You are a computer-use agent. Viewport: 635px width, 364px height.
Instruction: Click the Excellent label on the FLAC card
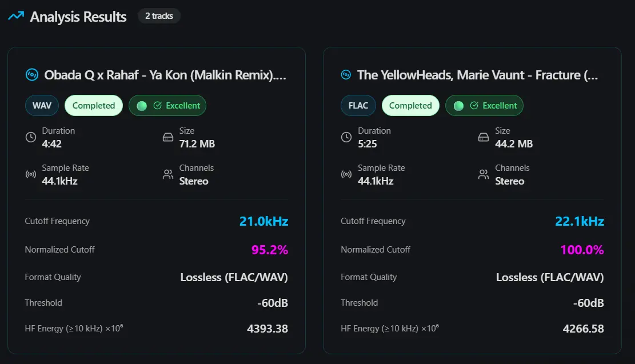click(x=500, y=105)
